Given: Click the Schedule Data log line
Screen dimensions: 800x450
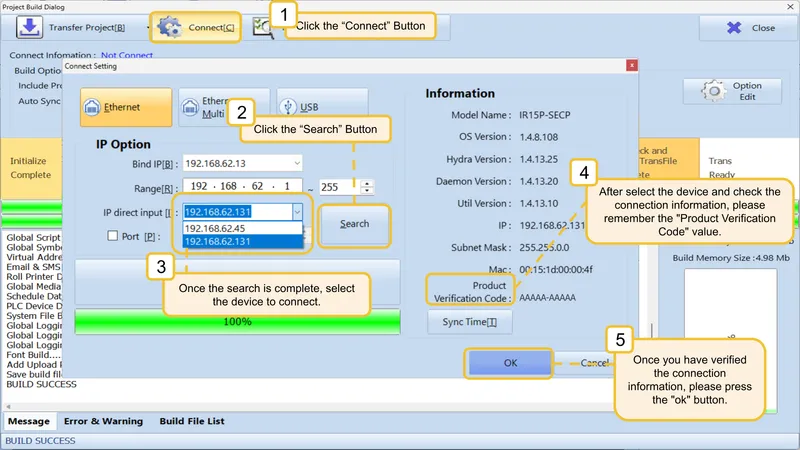Looking at the screenshot, I should pyautogui.click(x=34, y=296).
